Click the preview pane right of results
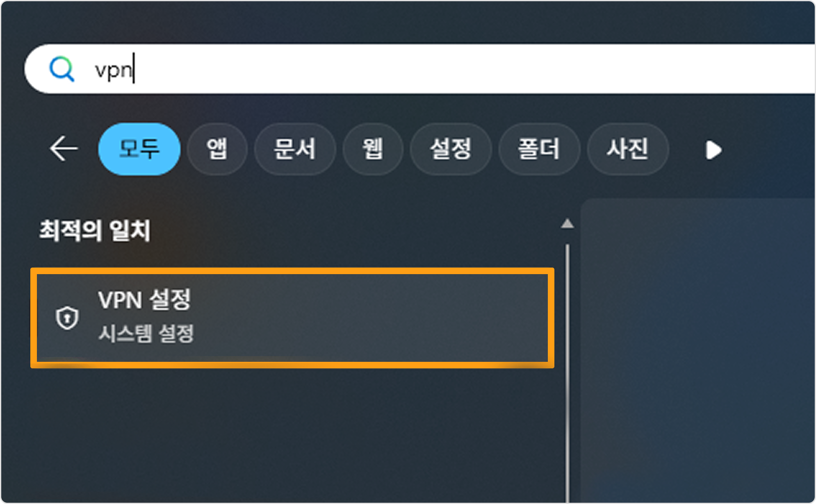Screen dimensions: 816x504 pos(697,350)
